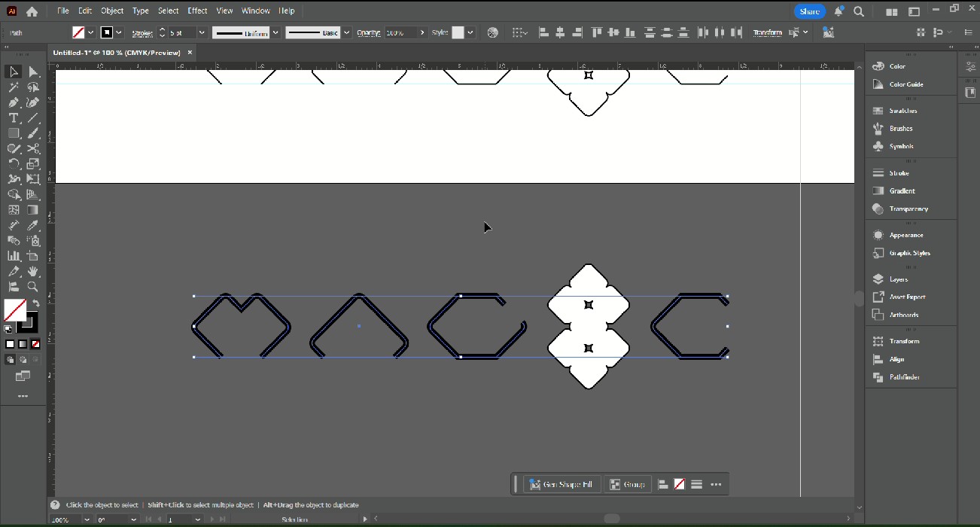Set paint mode to Color
Image resolution: width=980 pixels, height=527 pixels.
pos(11,344)
